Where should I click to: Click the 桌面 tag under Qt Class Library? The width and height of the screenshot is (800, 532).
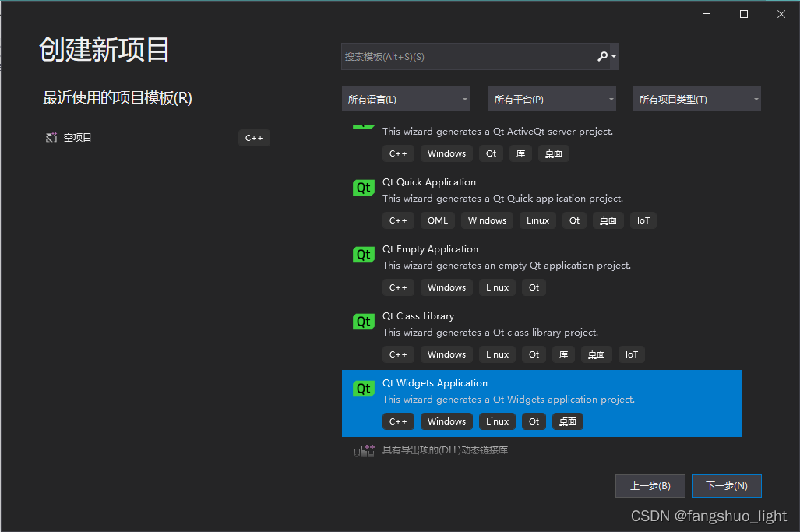(597, 354)
